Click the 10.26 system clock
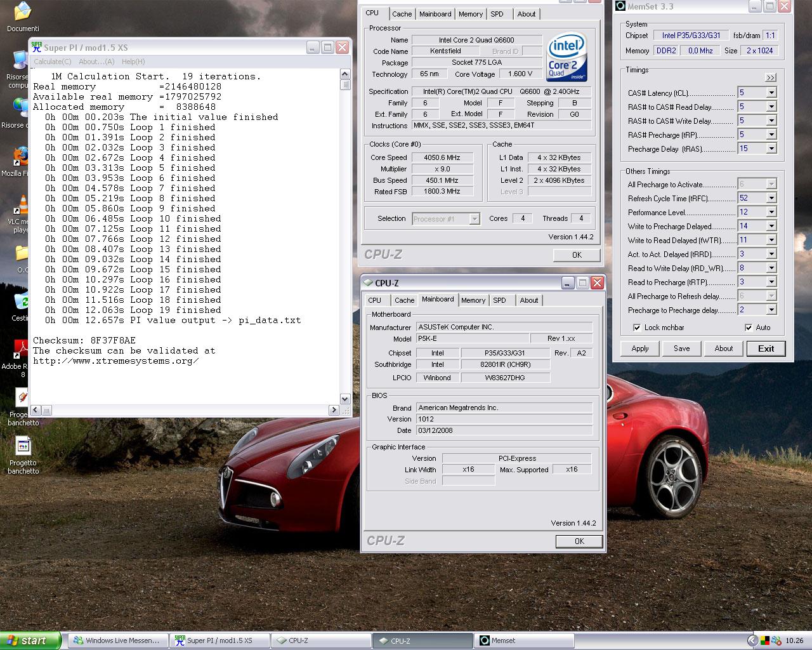This screenshot has width=812, height=650. tap(794, 640)
